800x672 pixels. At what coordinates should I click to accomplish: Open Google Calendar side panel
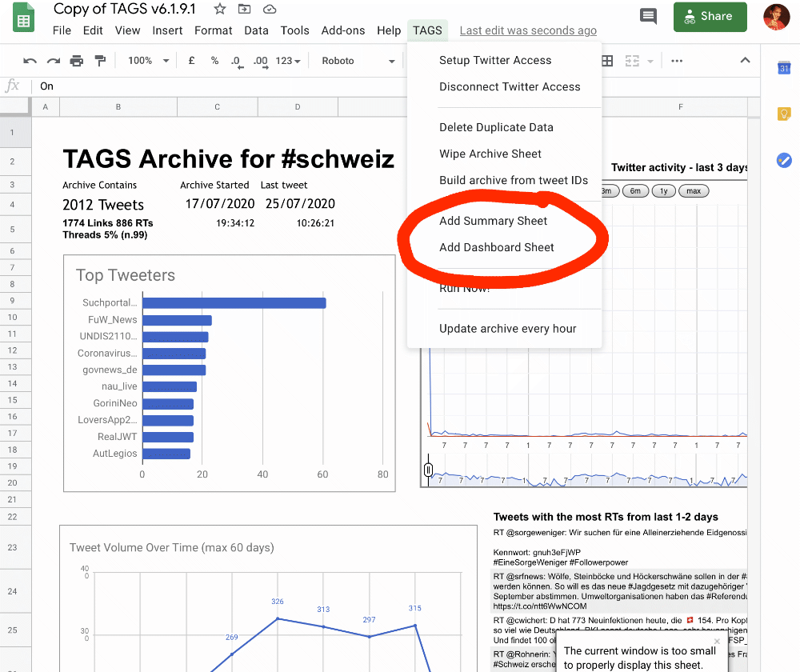coord(784,68)
